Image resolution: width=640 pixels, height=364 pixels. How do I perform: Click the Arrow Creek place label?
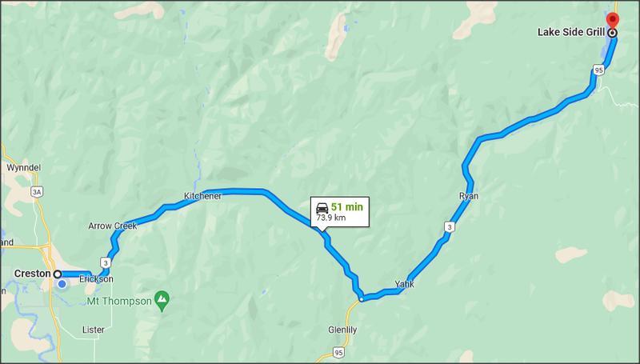[x=112, y=226]
